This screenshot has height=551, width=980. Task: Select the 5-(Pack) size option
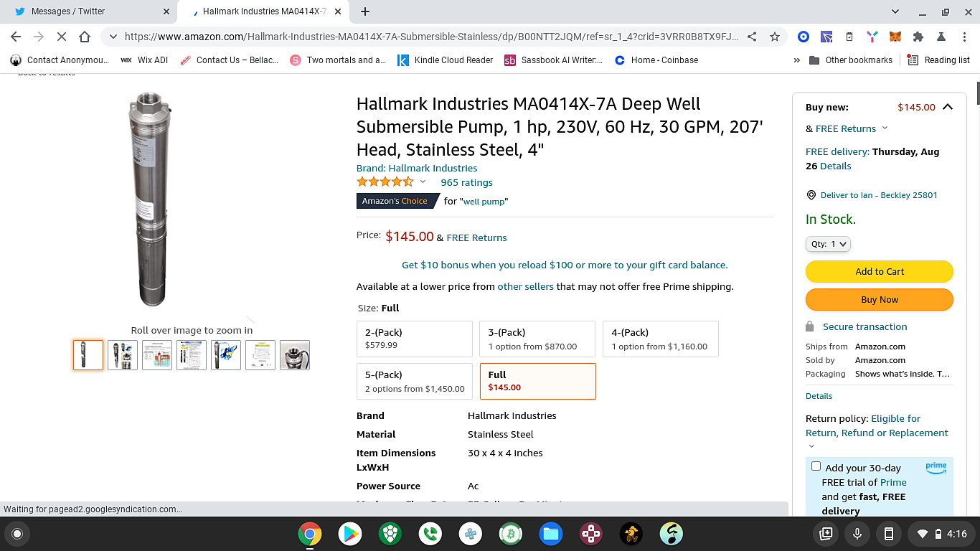[x=415, y=381]
